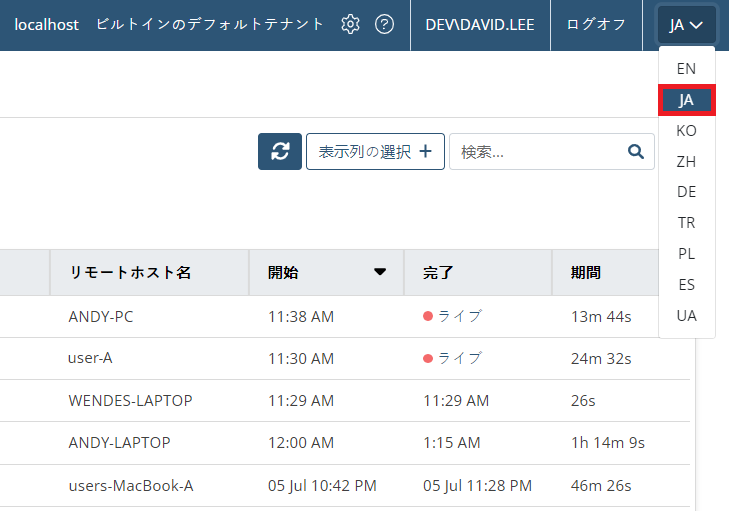Click the 完了 column header
Image resolution: width=729 pixels, height=511 pixels.
[x=438, y=272]
